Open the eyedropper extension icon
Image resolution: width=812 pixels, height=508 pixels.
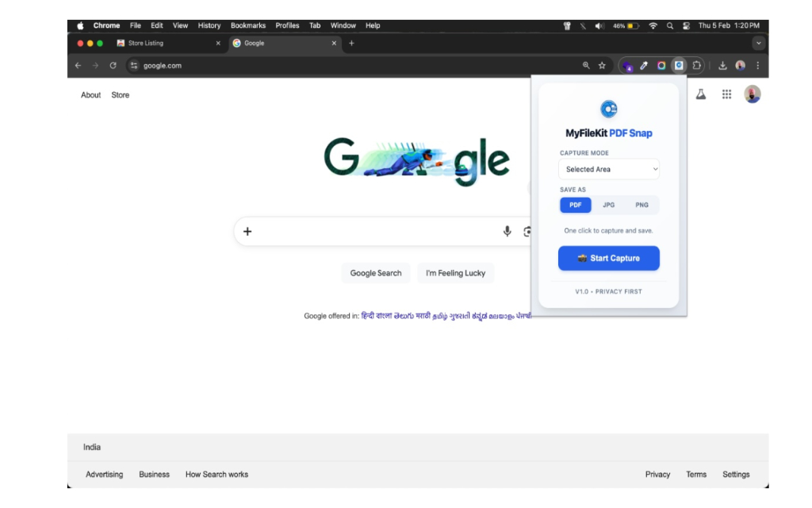[644, 65]
